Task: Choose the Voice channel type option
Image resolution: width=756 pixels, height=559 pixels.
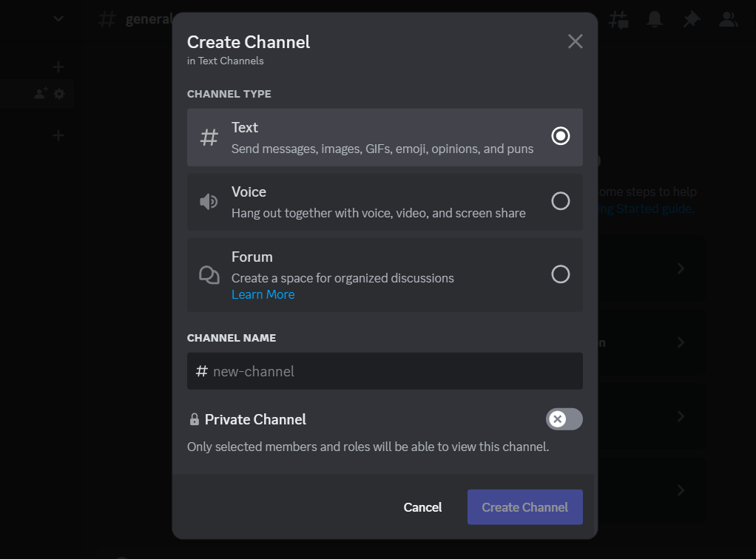Action: [561, 201]
